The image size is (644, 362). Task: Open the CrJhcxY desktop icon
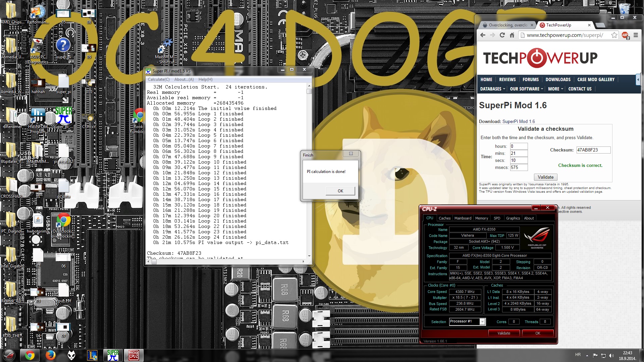(89, 121)
